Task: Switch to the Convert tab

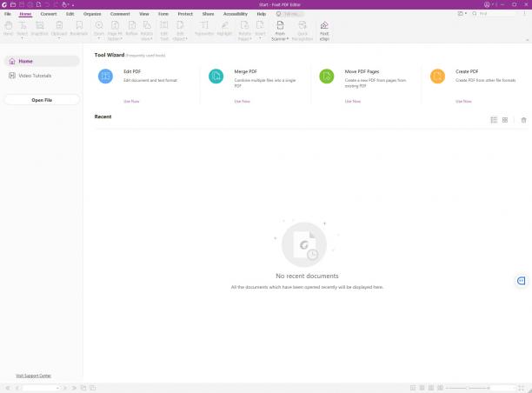Action: (x=49, y=14)
